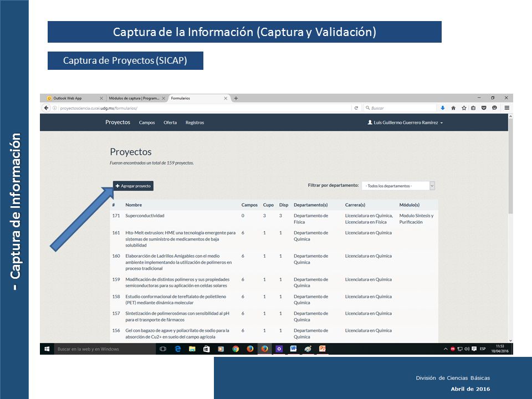
Task: Click the Carrera(s) column header
Action: click(355, 205)
